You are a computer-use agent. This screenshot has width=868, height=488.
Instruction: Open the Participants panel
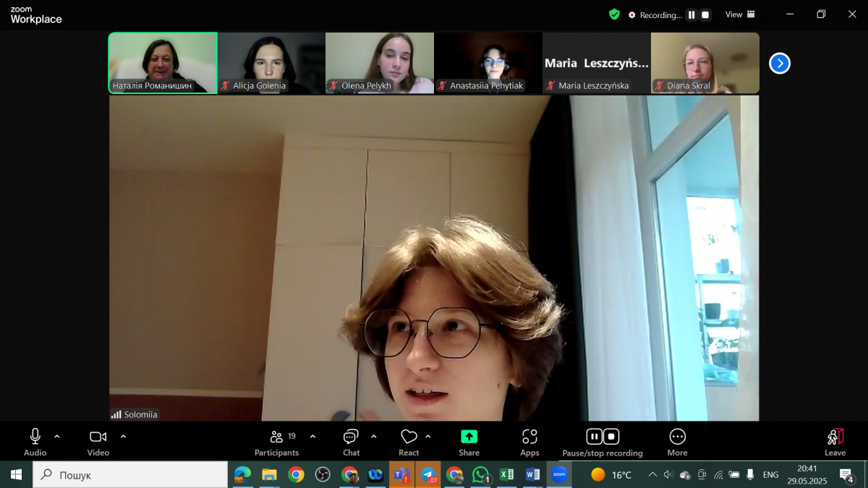[x=276, y=441]
